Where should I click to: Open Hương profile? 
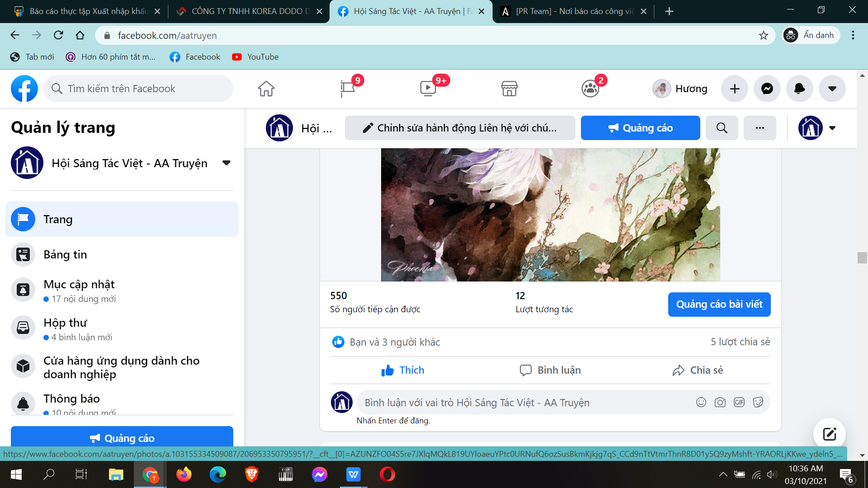680,89
